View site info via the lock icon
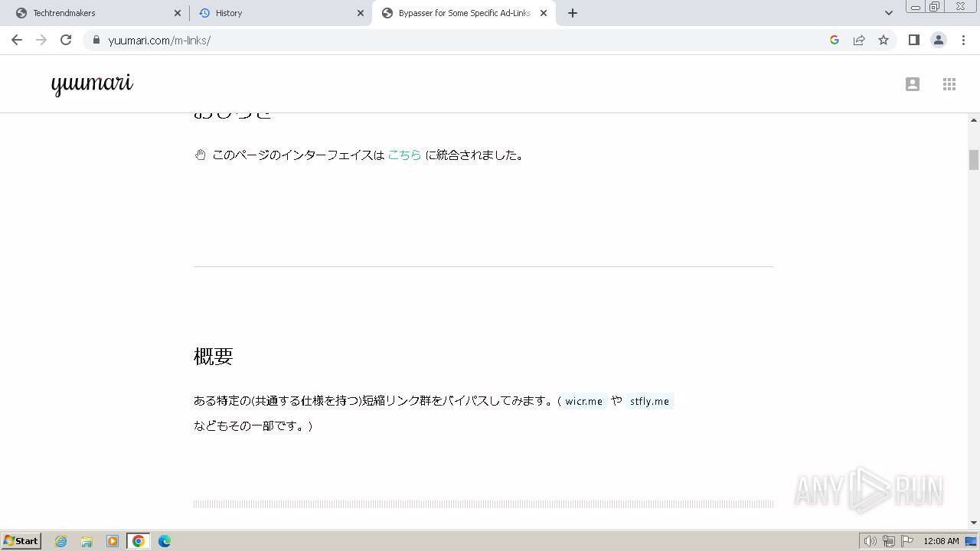The height and width of the screenshot is (551, 980). tap(96, 40)
